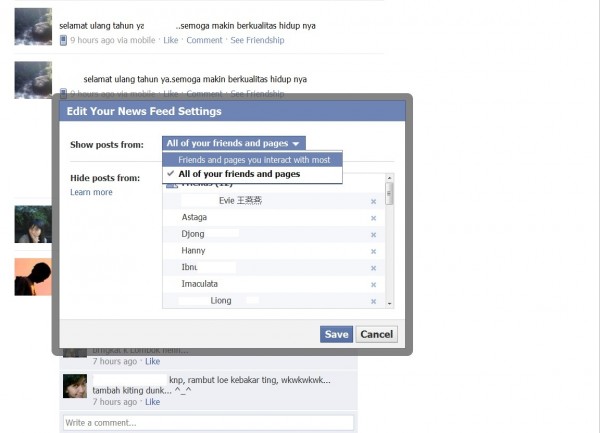Select the Hanny row in the hidden list

coord(274,251)
